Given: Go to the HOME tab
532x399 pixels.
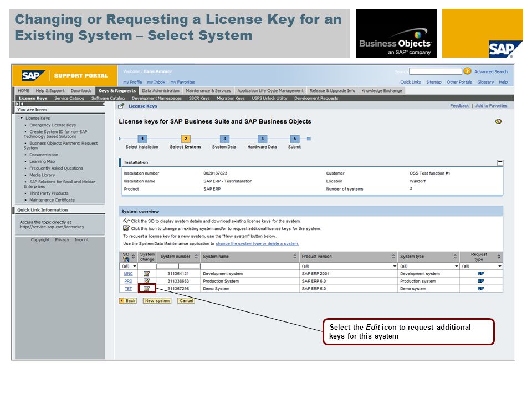Looking at the screenshot, I should pyautogui.click(x=23, y=90).
